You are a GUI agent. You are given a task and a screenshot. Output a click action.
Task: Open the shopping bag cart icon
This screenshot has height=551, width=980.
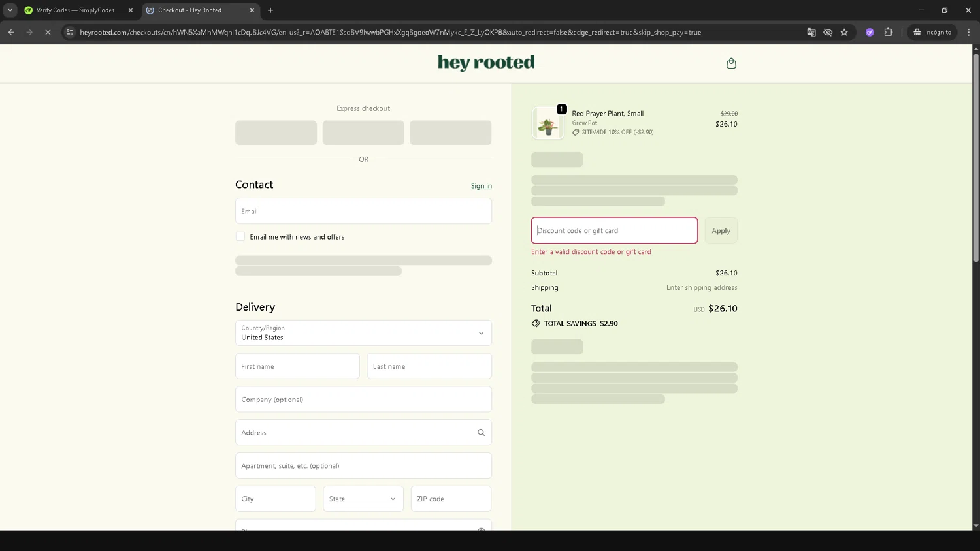click(x=731, y=63)
